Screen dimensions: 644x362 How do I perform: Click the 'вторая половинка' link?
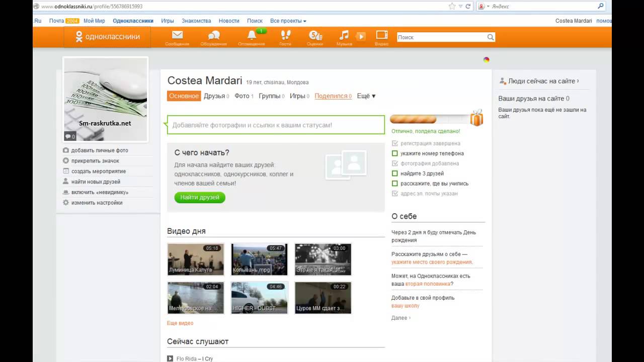(x=428, y=284)
